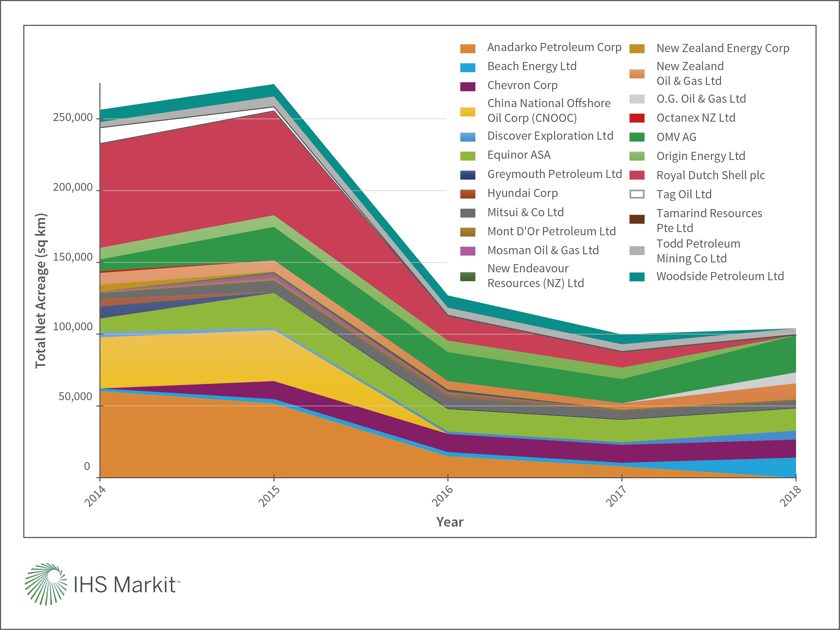Image resolution: width=840 pixels, height=630 pixels.
Task: Click the 'Greymouth Petroleum Ltd' legend label
Action: point(554,174)
